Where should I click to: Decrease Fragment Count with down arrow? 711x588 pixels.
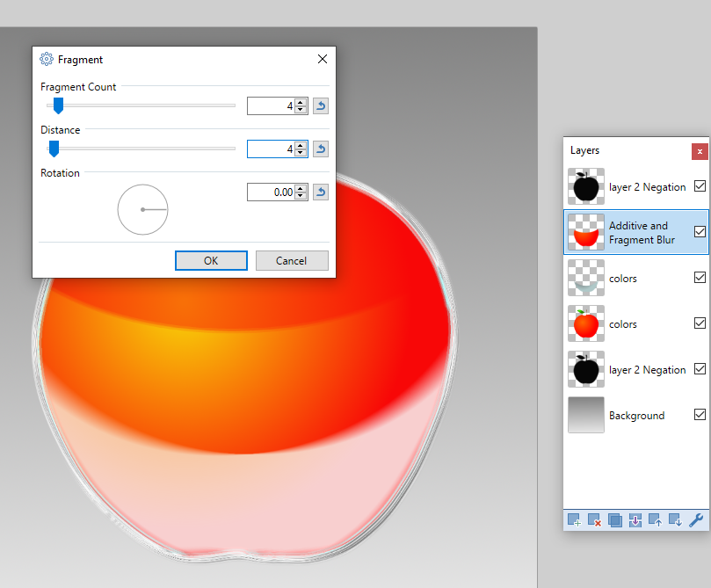coord(301,109)
